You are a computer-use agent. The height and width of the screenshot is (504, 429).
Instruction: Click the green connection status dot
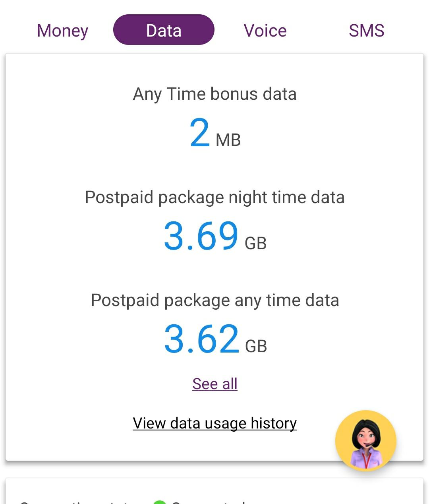160,502
